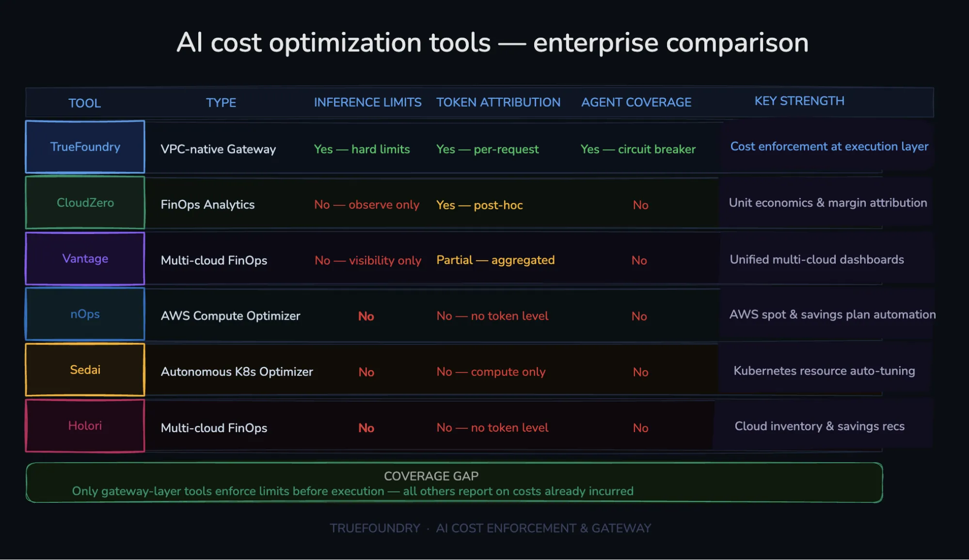Click the AGENT COVERAGE column header
Viewport: 969px width, 560px height.
click(x=636, y=102)
